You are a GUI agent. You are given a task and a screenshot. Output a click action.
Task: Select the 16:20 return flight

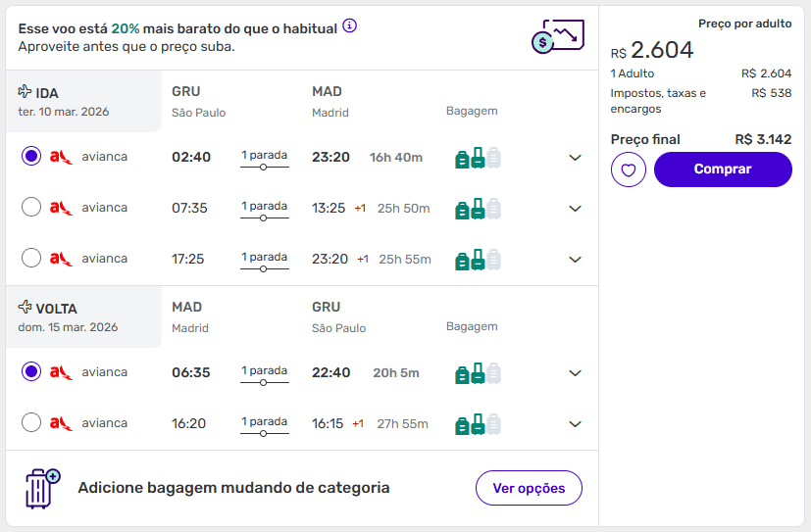[x=31, y=423]
